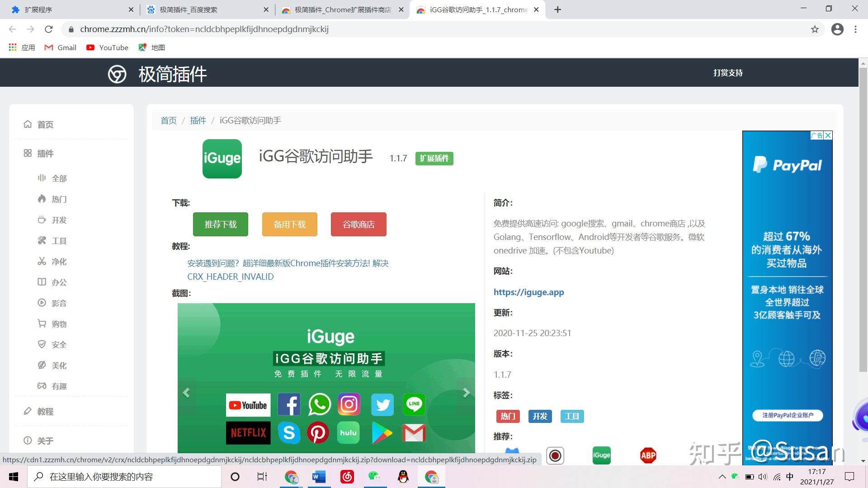Click the green 推荐下载 button
Viewport: 868px width, 488px height.
[221, 225]
